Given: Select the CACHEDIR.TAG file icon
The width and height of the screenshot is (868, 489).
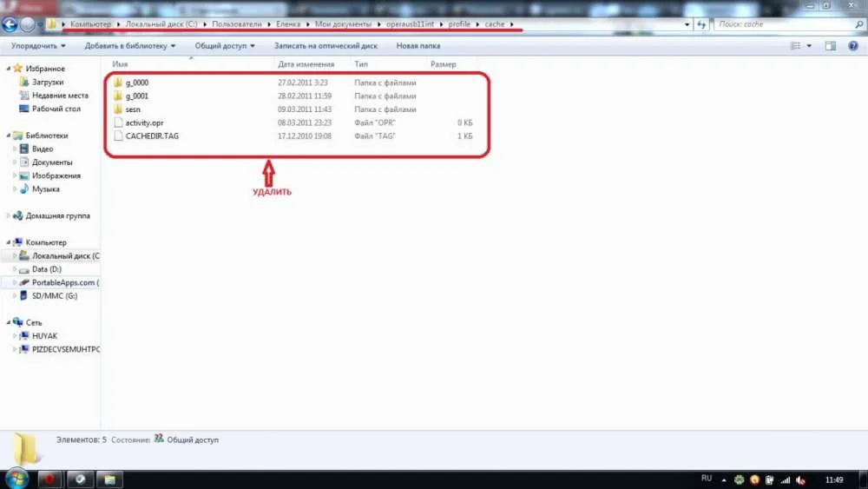Looking at the screenshot, I should [x=118, y=135].
